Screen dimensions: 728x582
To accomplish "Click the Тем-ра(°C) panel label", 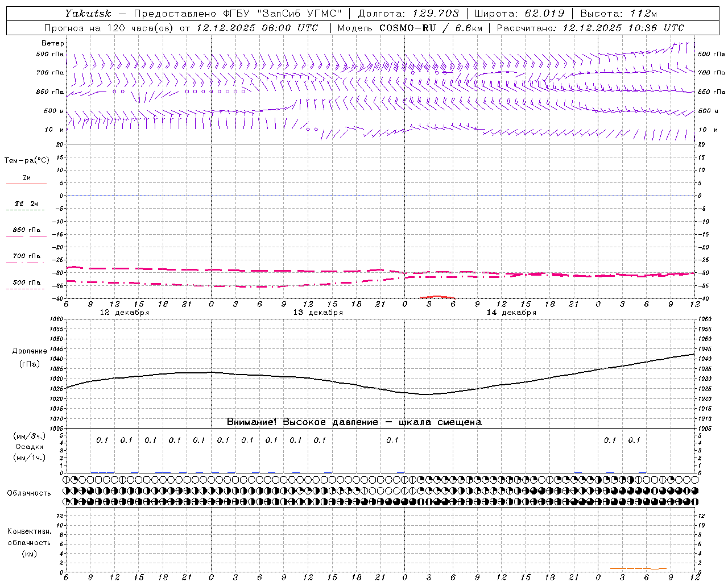I will click(x=27, y=161).
